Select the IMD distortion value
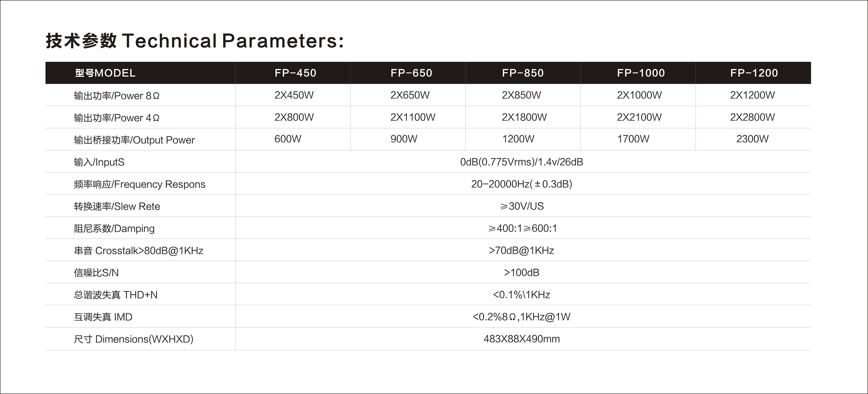The image size is (868, 394). 521,317
